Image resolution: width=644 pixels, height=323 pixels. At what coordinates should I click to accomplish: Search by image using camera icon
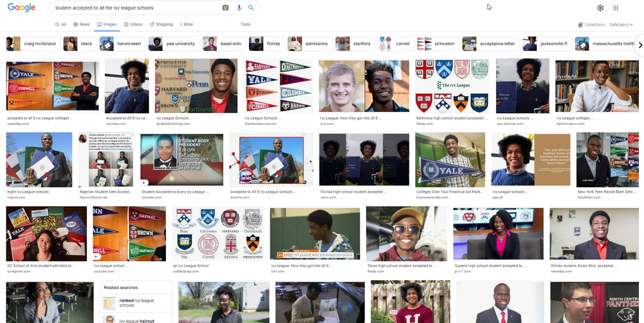pyautogui.click(x=225, y=8)
